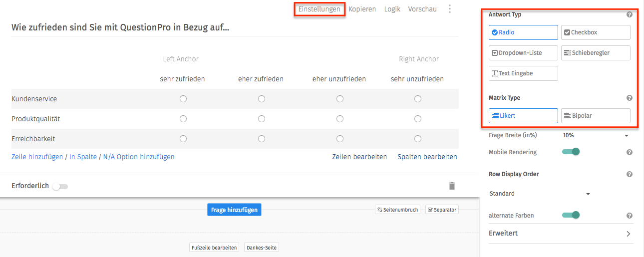Click the Frage hinzufügen button
Screen dimensions: 644x257
point(234,210)
